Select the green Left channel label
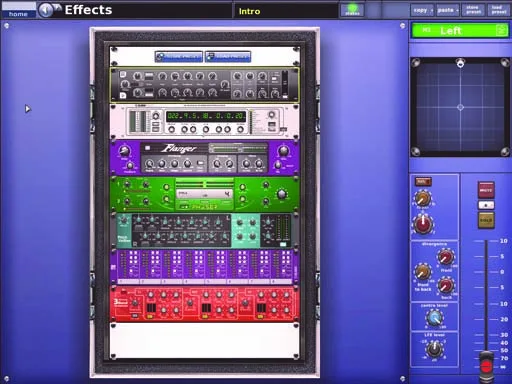Screen dimensions: 512x384 pos(460,31)
